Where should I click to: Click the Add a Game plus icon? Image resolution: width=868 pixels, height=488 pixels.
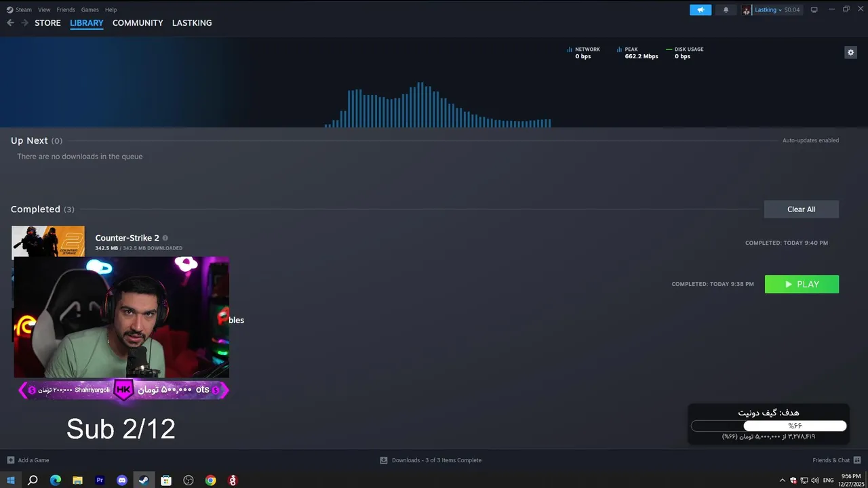(x=10, y=460)
